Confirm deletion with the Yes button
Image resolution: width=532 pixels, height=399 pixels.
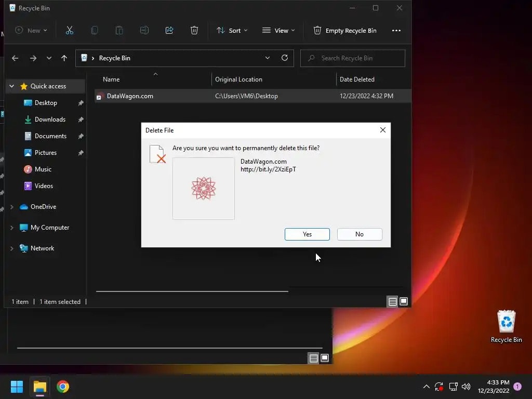[x=307, y=234]
